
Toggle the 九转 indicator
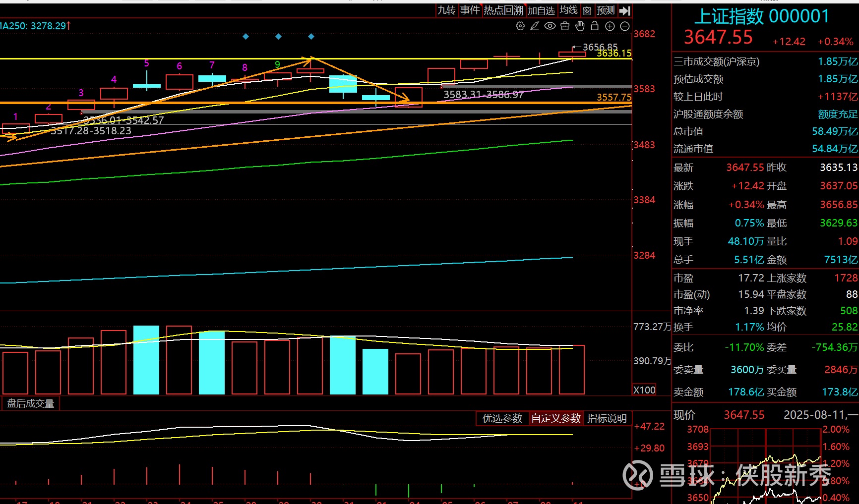pos(446,10)
